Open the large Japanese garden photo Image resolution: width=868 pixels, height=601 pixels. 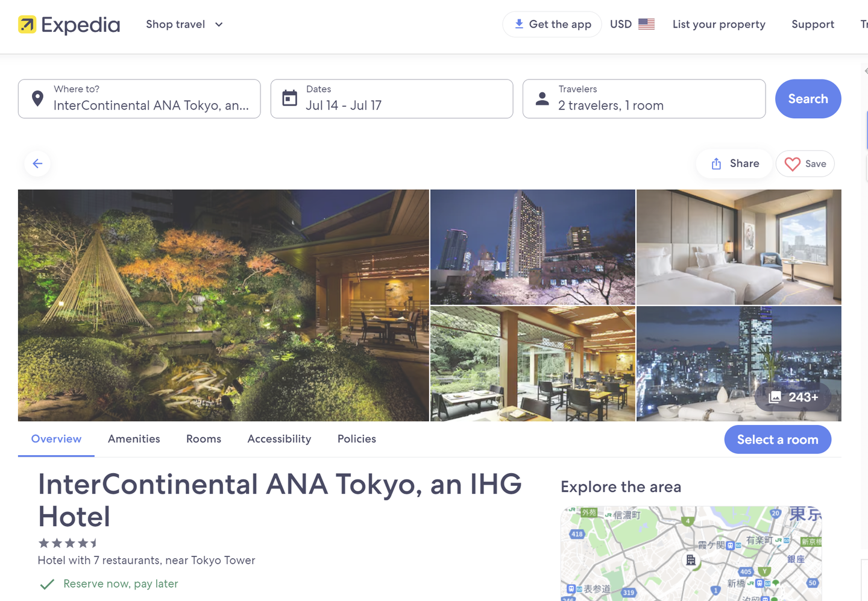click(223, 305)
